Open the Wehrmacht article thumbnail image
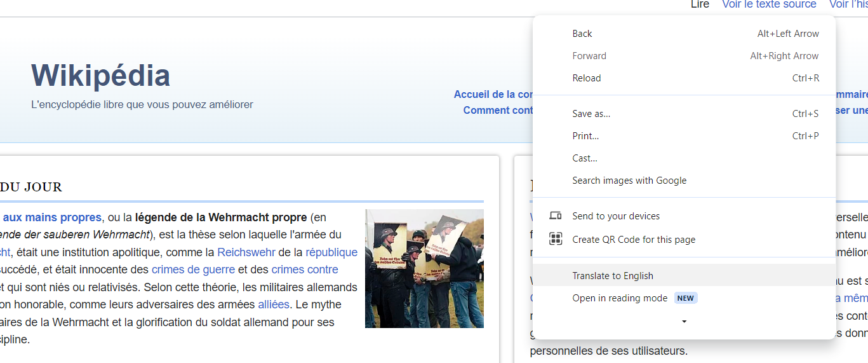 (x=424, y=268)
